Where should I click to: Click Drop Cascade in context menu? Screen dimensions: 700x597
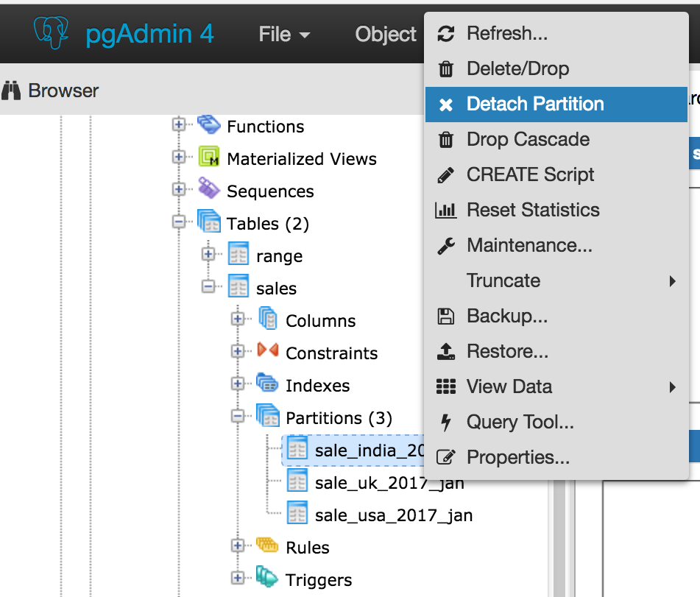click(528, 140)
